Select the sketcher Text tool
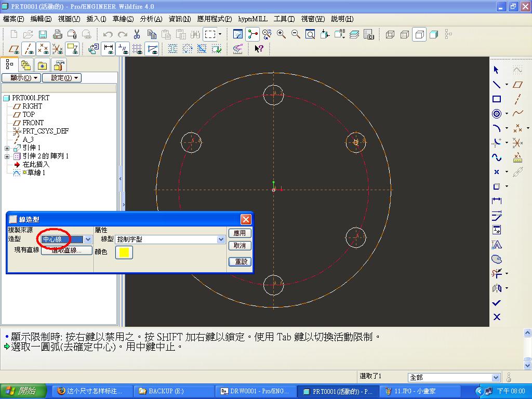Screen dimensions: 532x399 tap(496, 244)
